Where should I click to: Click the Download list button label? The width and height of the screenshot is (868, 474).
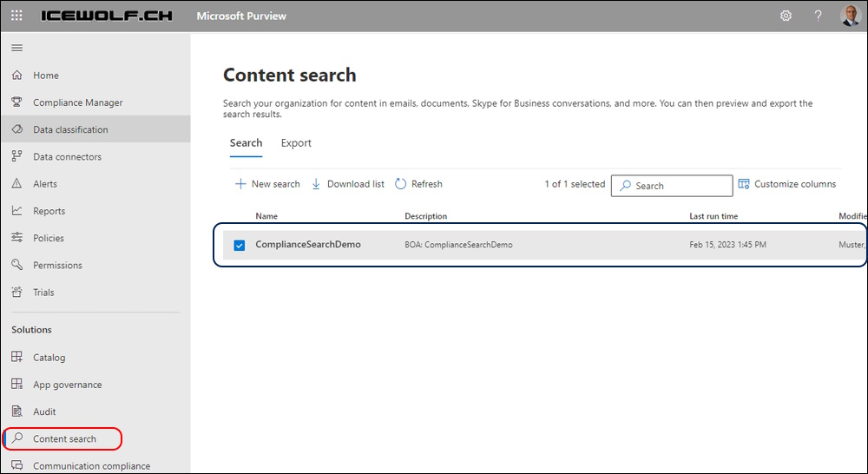click(355, 184)
